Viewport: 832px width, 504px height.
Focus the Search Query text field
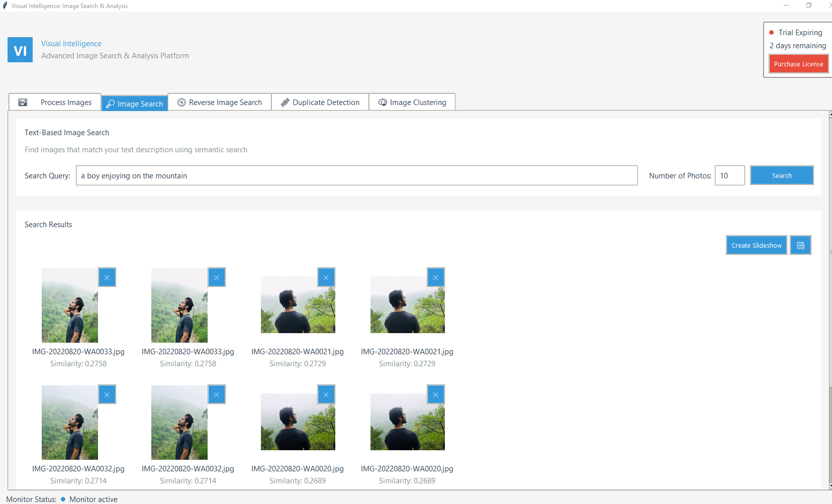click(x=357, y=175)
